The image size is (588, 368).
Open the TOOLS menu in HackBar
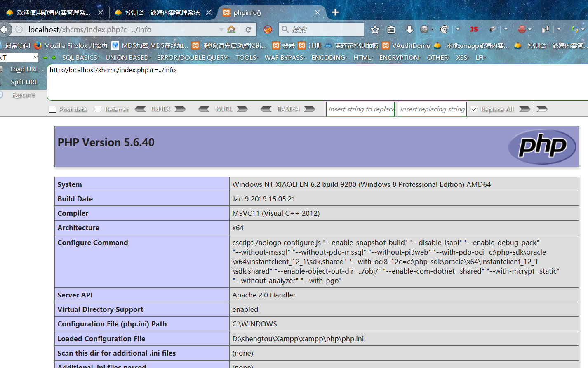click(247, 57)
